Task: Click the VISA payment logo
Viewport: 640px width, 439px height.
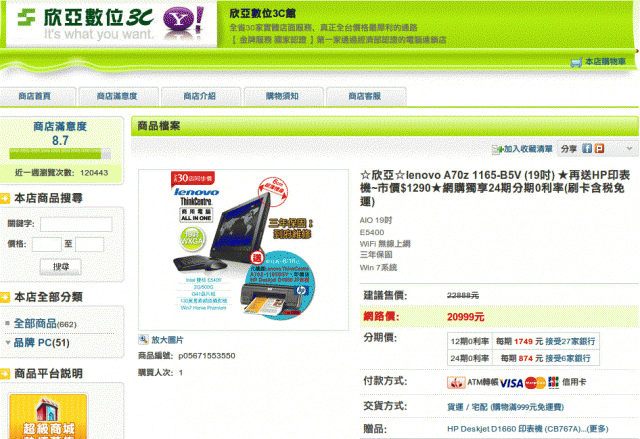Action: coord(511,383)
